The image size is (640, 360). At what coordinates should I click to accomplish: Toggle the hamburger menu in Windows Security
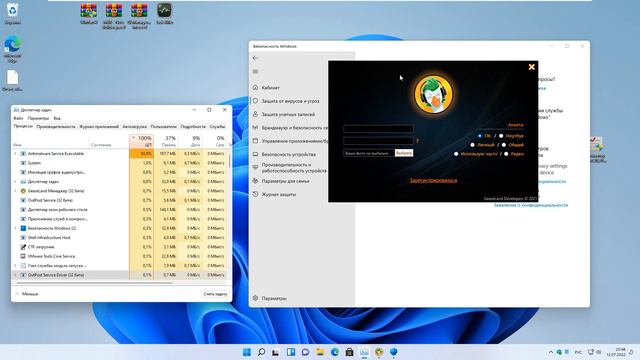pyautogui.click(x=256, y=72)
